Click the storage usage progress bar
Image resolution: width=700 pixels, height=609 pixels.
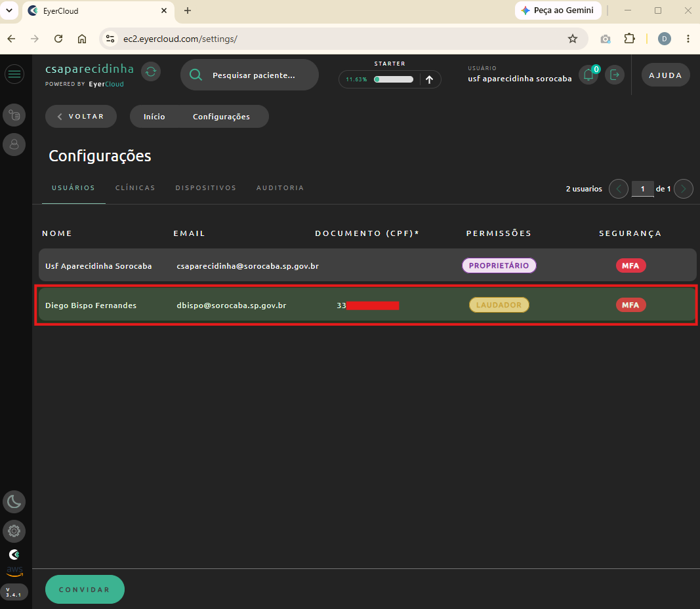394,79
